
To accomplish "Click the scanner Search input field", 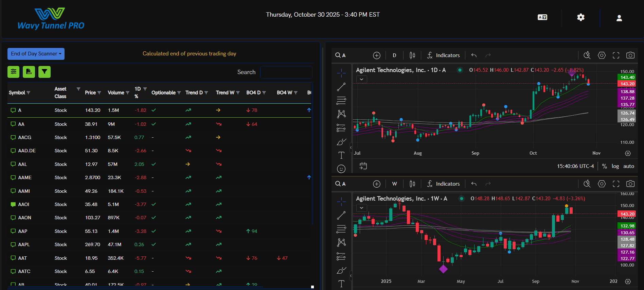I will click(286, 72).
